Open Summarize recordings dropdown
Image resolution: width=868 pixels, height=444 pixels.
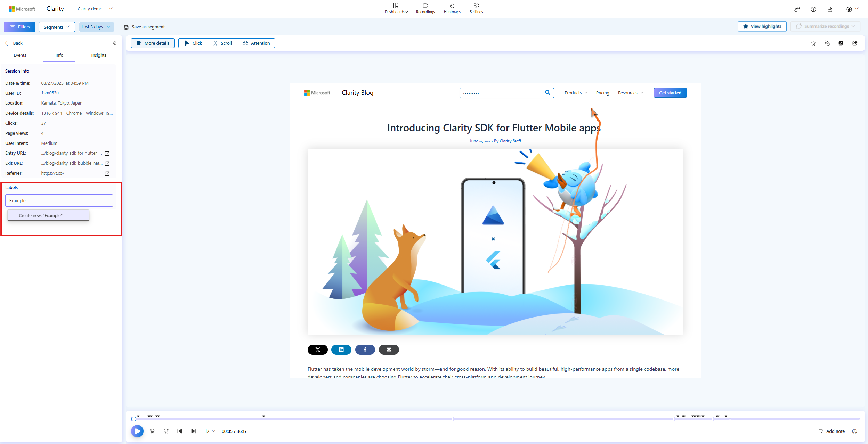(825, 26)
